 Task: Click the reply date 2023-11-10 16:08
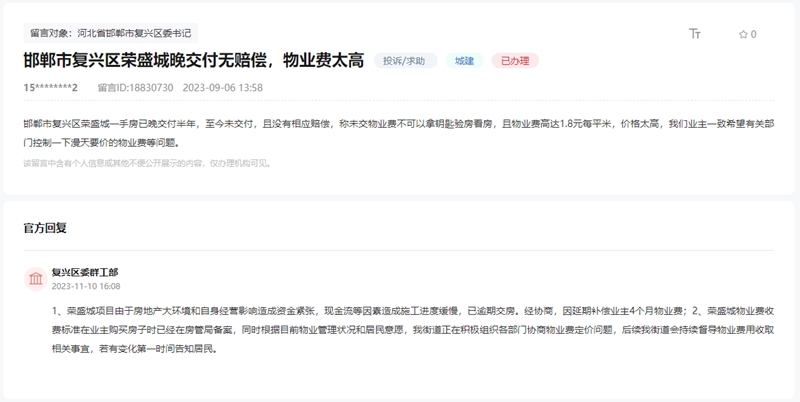(86, 286)
